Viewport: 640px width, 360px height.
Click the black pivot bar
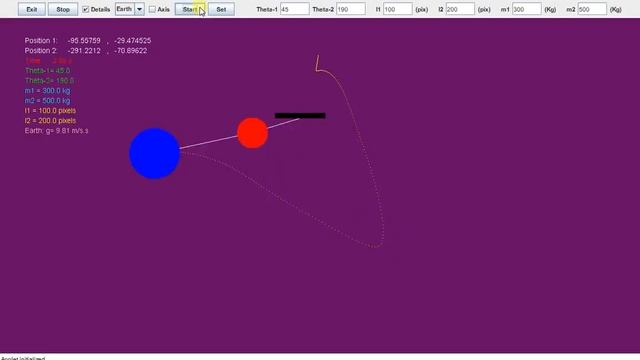[x=300, y=116]
